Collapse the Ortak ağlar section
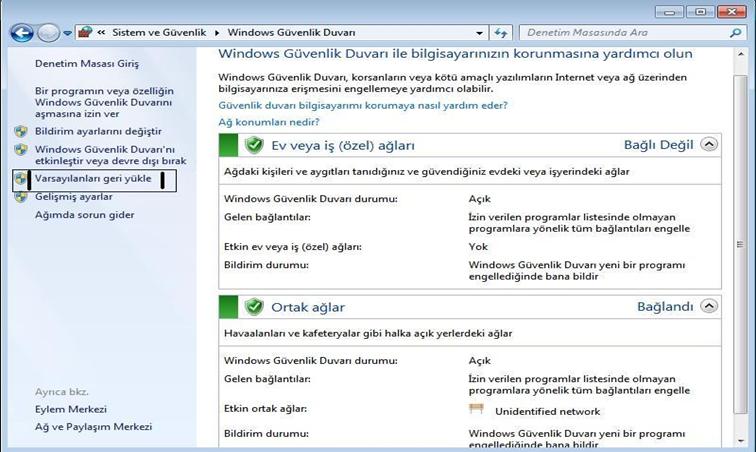 point(709,306)
